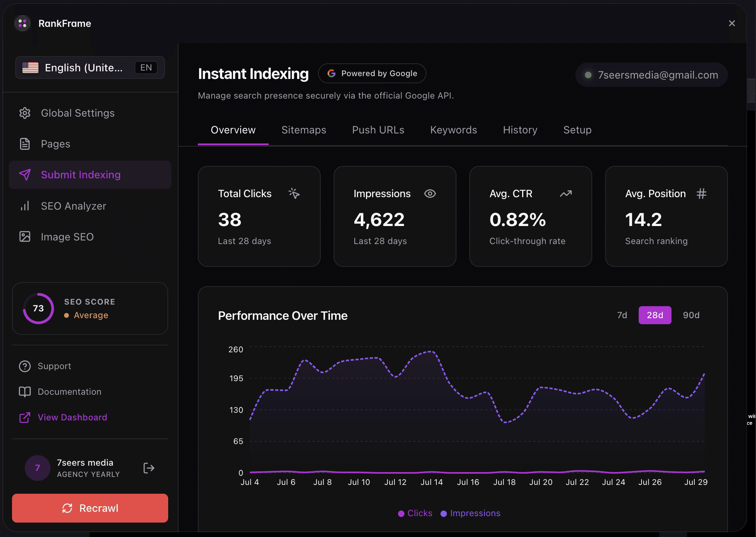The image size is (756, 537).
Task: Click the Avg. Position value 14.2
Action: pos(643,220)
